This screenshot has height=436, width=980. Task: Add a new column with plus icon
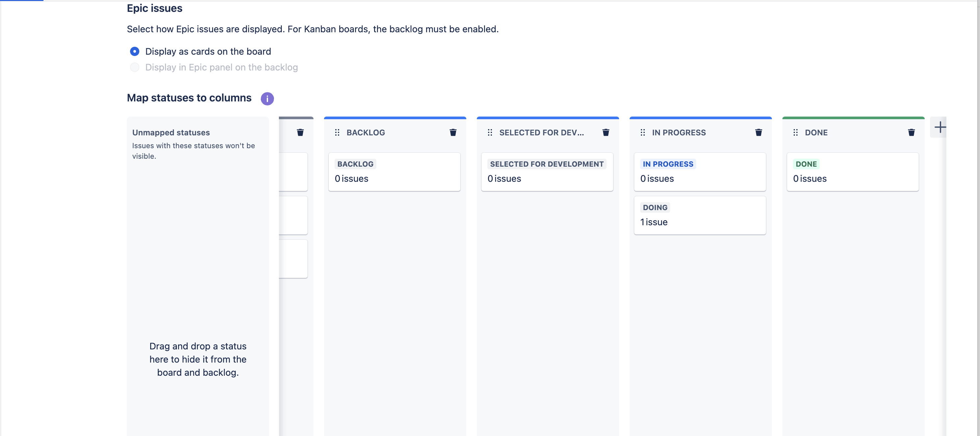[x=940, y=127]
